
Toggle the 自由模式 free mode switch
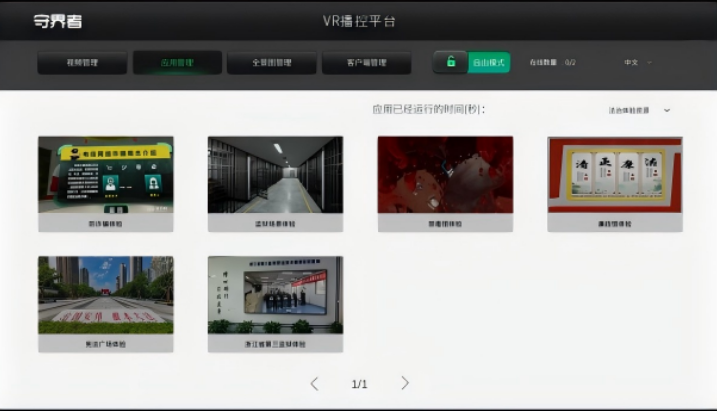click(489, 63)
